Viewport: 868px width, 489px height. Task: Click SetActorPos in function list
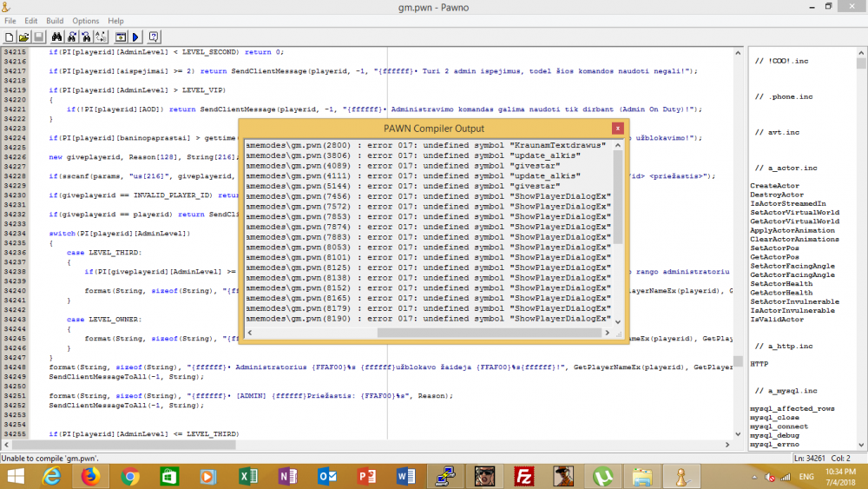coord(774,248)
